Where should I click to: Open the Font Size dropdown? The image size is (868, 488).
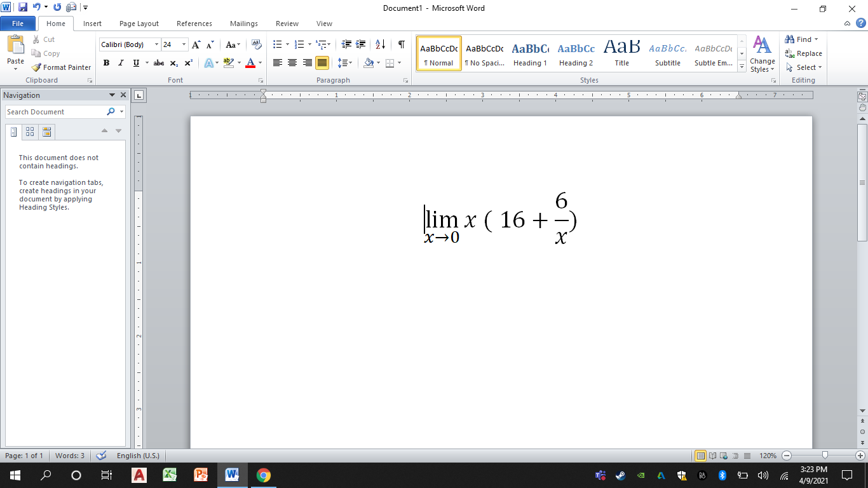184,44
